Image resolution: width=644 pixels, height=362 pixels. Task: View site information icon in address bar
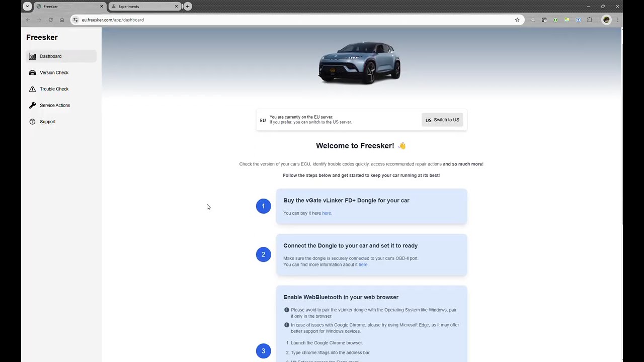click(x=75, y=20)
